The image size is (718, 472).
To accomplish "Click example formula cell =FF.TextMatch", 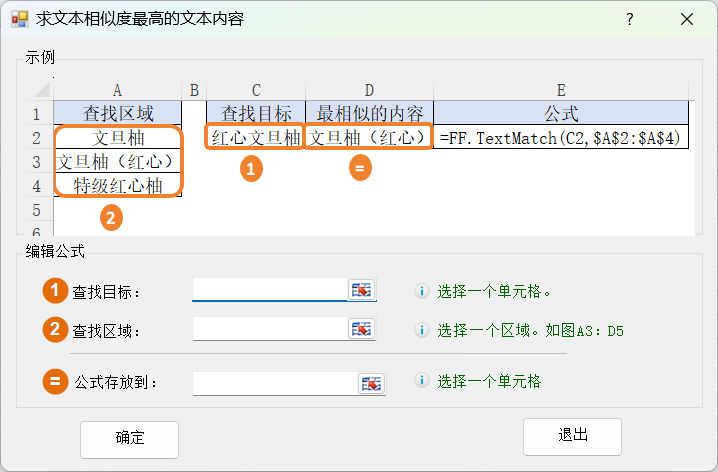I will 561,137.
